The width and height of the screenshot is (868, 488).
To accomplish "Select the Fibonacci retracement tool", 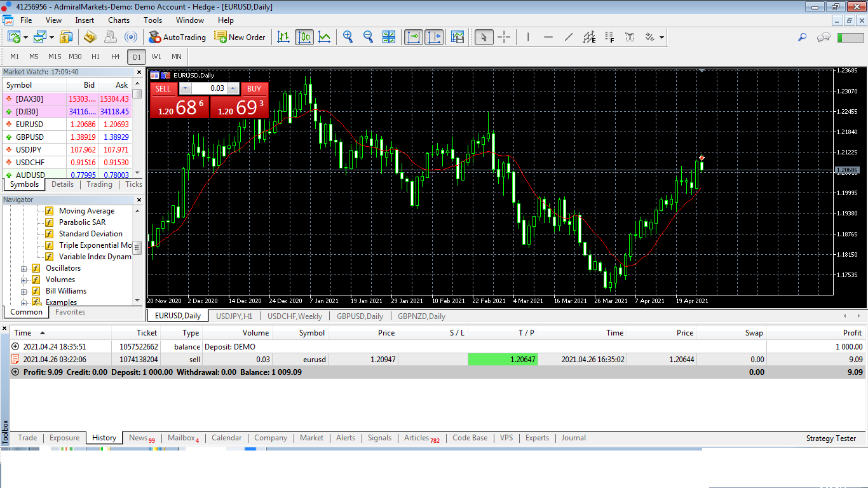I will point(609,37).
